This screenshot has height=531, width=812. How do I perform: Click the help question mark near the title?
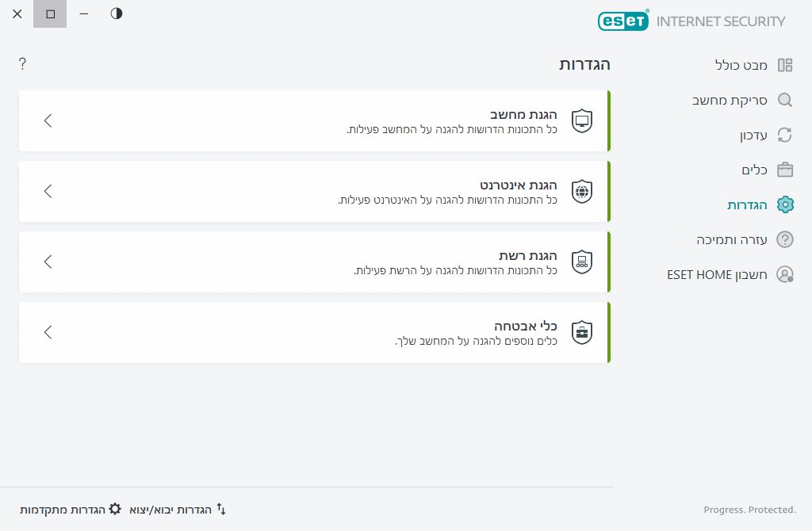coord(22,63)
